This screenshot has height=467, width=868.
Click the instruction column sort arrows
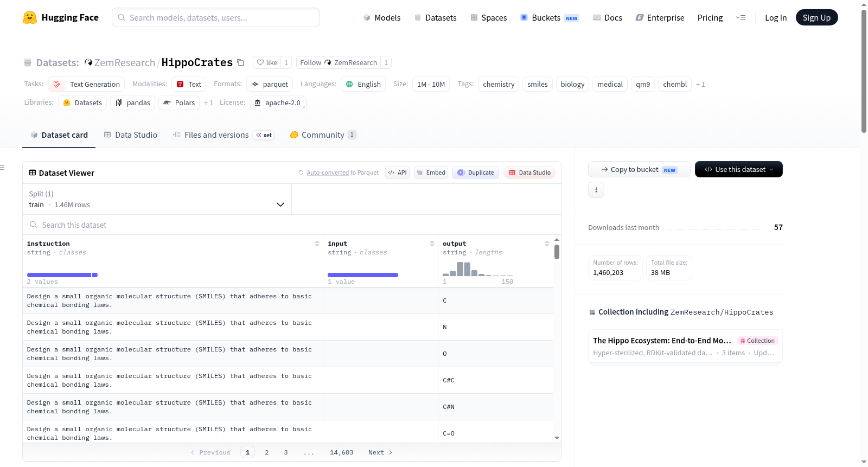pos(317,244)
